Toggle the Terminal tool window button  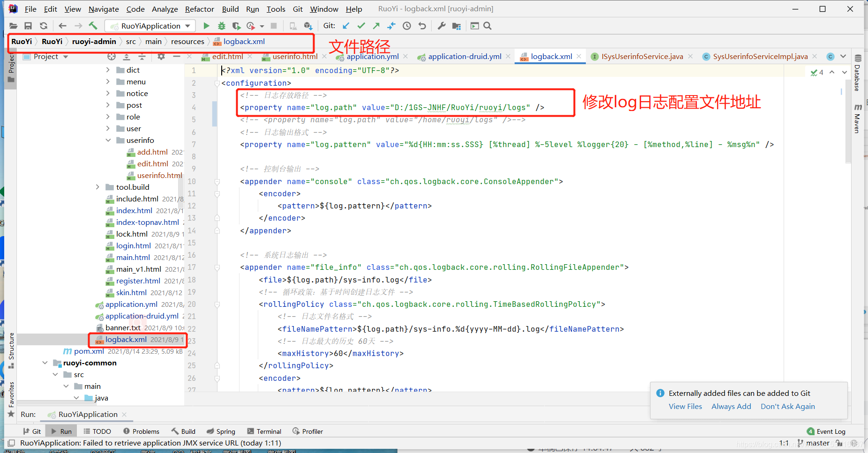tap(264, 431)
